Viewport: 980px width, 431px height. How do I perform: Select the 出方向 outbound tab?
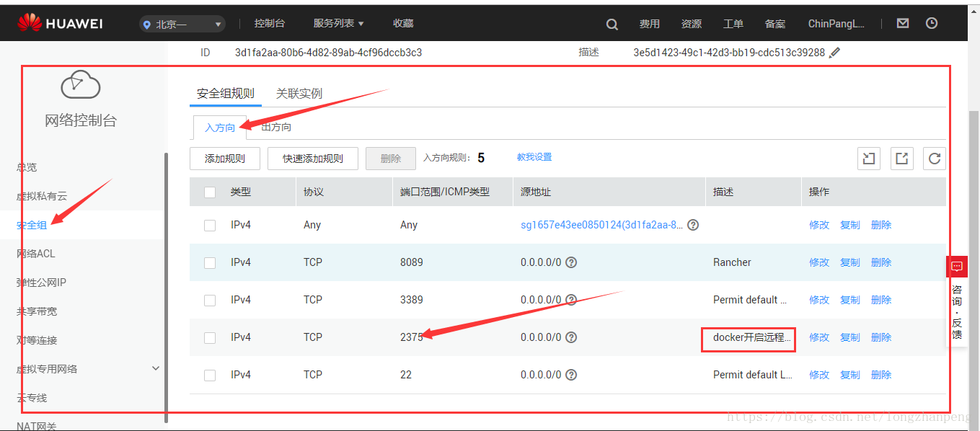click(276, 128)
